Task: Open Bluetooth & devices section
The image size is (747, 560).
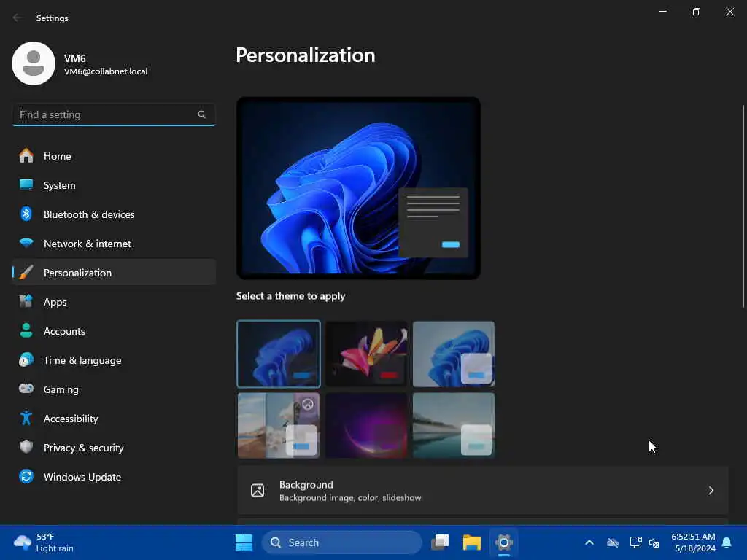Action: [113, 214]
